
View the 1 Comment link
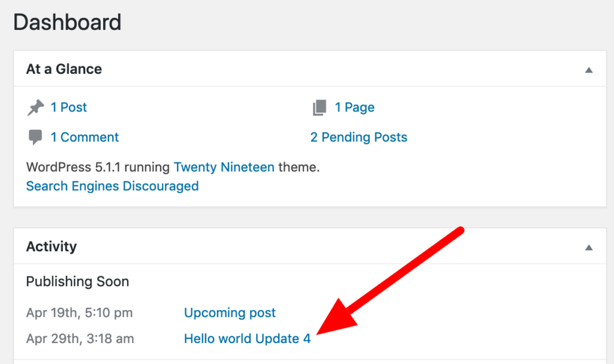(85, 137)
